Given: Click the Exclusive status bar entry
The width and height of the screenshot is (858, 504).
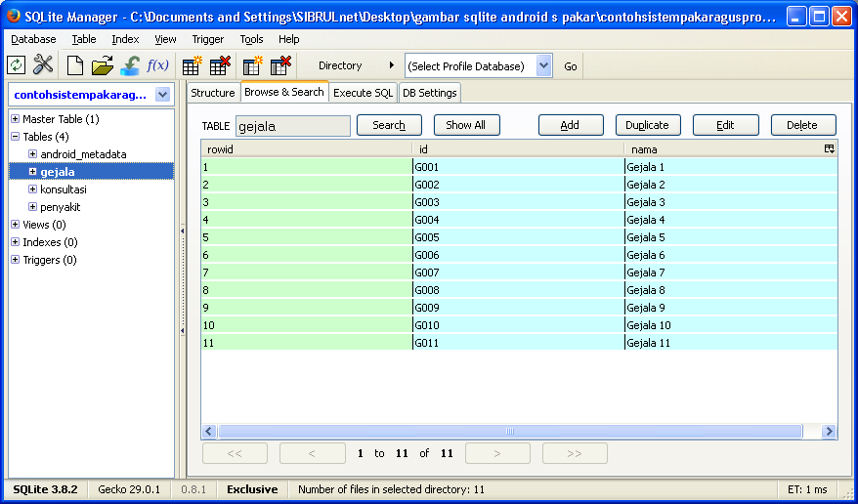Looking at the screenshot, I should [252, 489].
